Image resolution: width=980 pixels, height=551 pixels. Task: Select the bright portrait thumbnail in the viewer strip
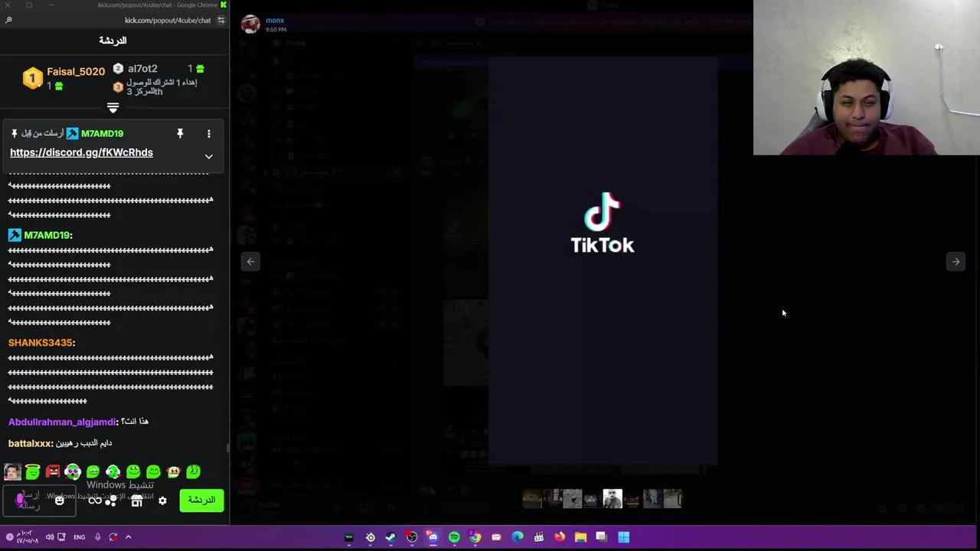(612, 499)
